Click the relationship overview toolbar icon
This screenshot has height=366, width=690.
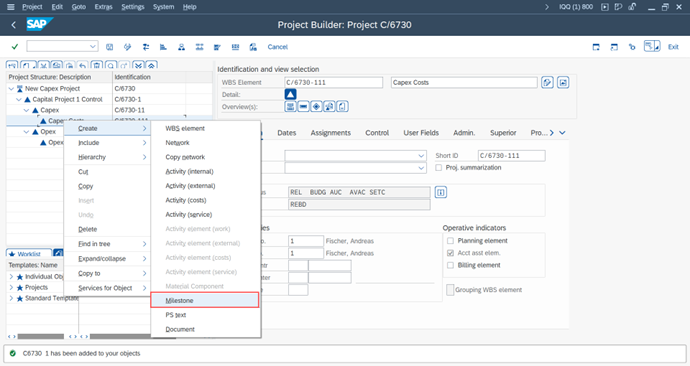click(x=199, y=47)
